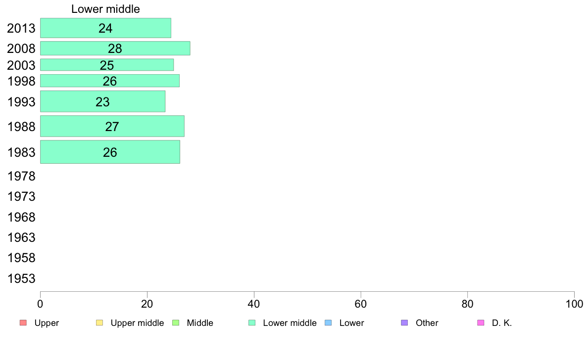Select the 1983 bar showing 26
Image resolution: width=588 pixels, height=364 pixels.
(110, 152)
